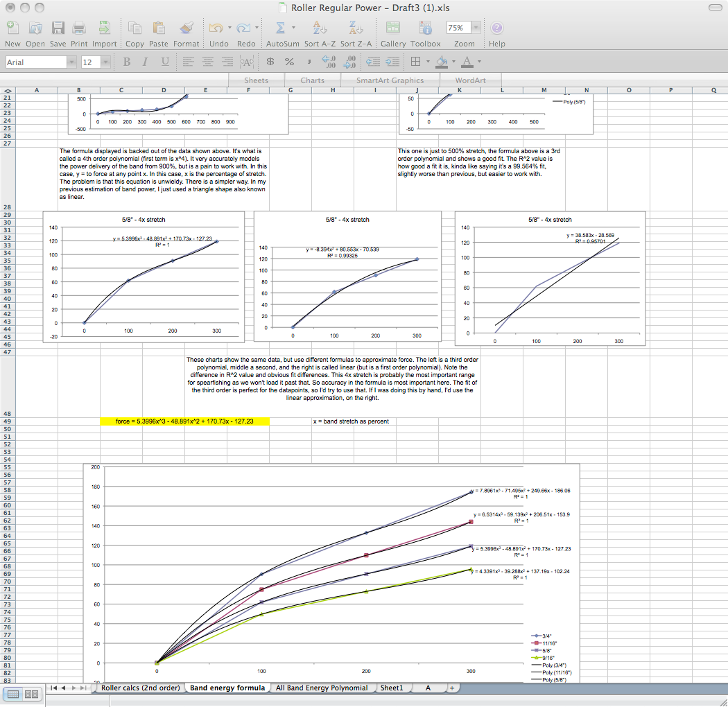Switch to Page Layout view button
Viewport: 728px width, 707px height.
[x=32, y=694]
